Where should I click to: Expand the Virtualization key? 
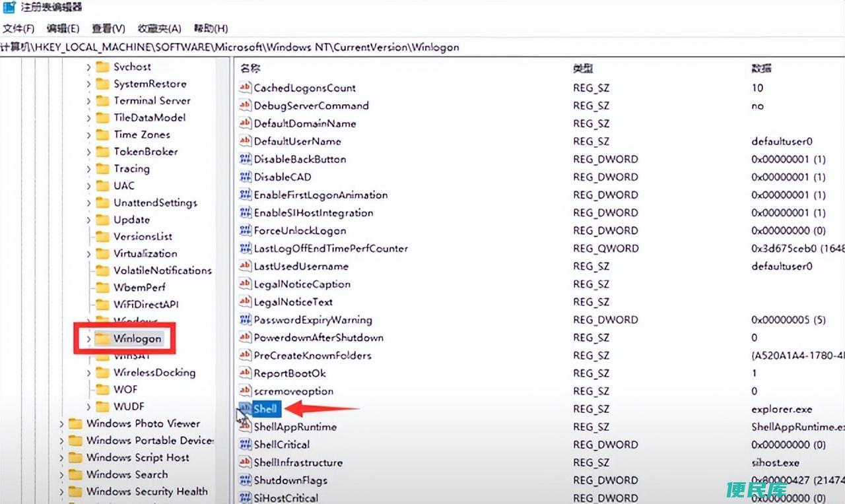(x=89, y=253)
